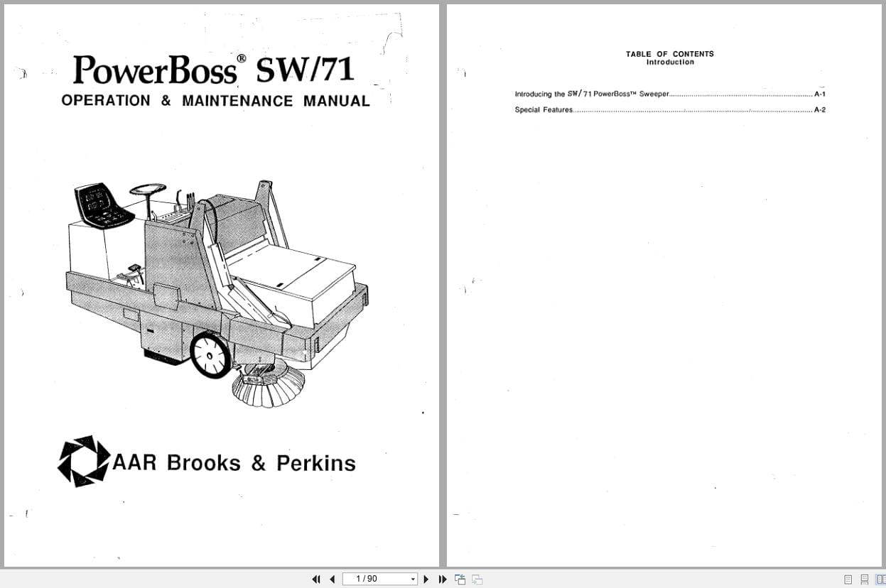Click the sweeper illustration on the cover page
Viewport: 886px width, 588px height.
(213, 284)
